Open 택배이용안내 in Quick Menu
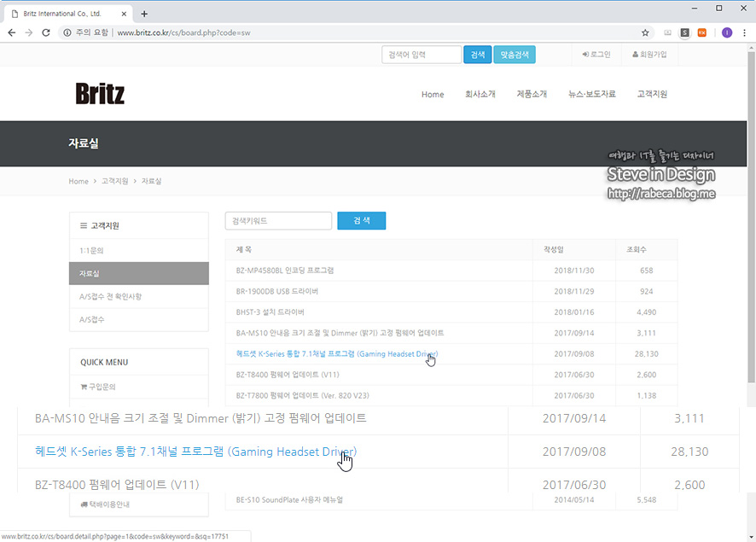756x542 pixels. pos(105,504)
